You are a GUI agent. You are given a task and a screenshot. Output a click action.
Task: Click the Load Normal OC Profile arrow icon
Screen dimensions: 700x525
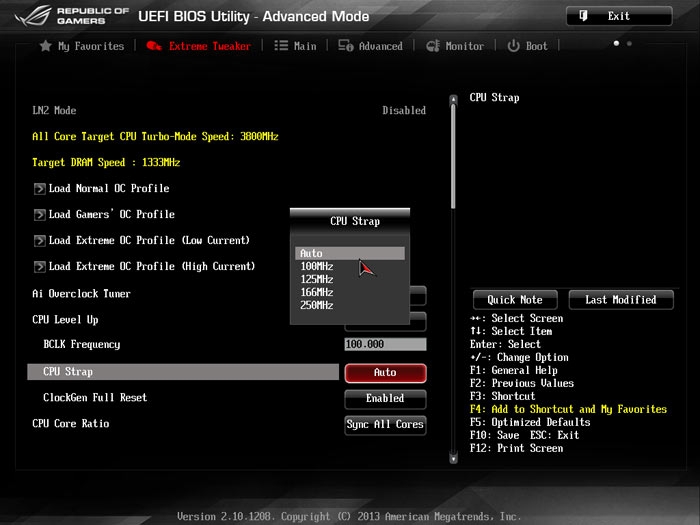[x=40, y=188]
